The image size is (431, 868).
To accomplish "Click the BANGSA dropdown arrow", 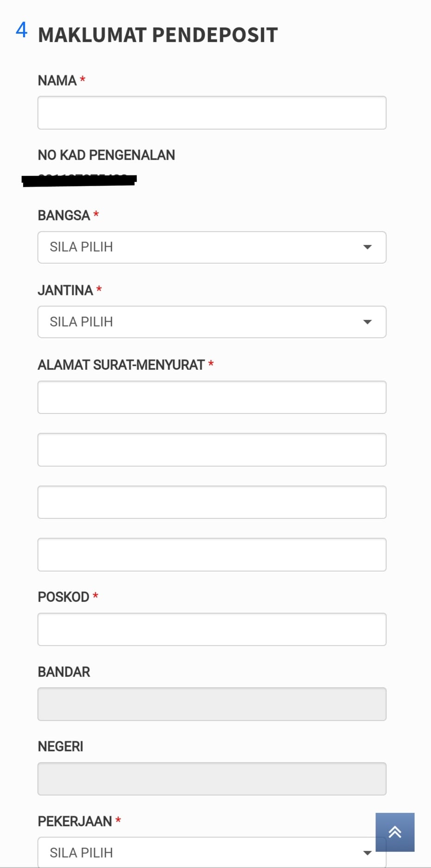I will (368, 247).
